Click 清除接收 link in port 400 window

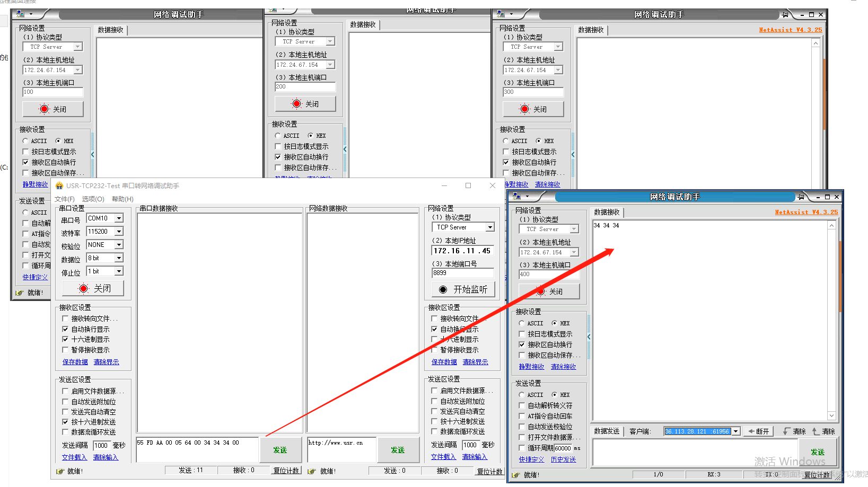(x=563, y=367)
